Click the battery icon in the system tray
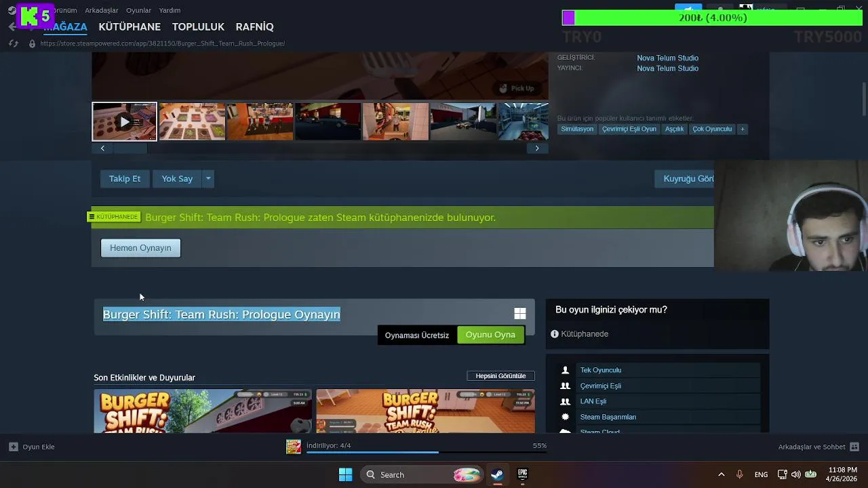The height and width of the screenshot is (488, 868). click(x=810, y=474)
